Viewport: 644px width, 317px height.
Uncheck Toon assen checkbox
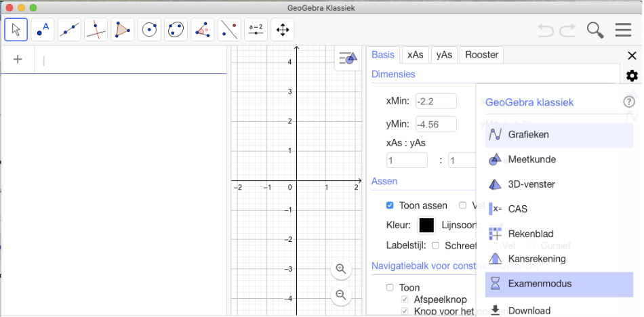[390, 205]
